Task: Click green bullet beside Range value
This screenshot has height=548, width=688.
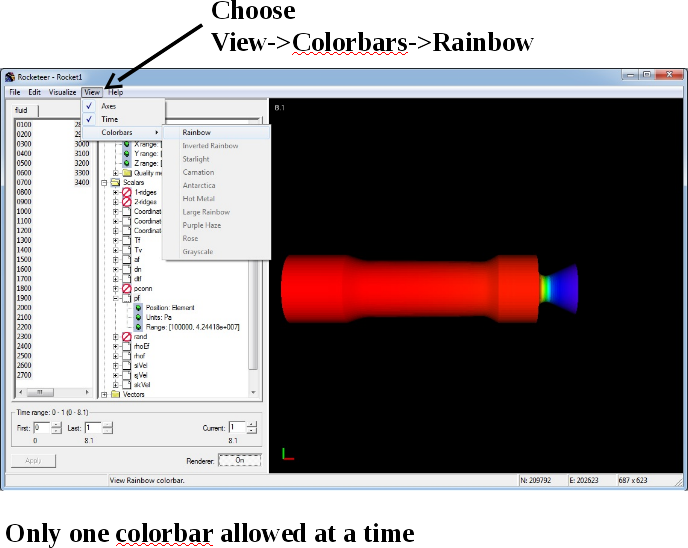Action: (x=138, y=327)
